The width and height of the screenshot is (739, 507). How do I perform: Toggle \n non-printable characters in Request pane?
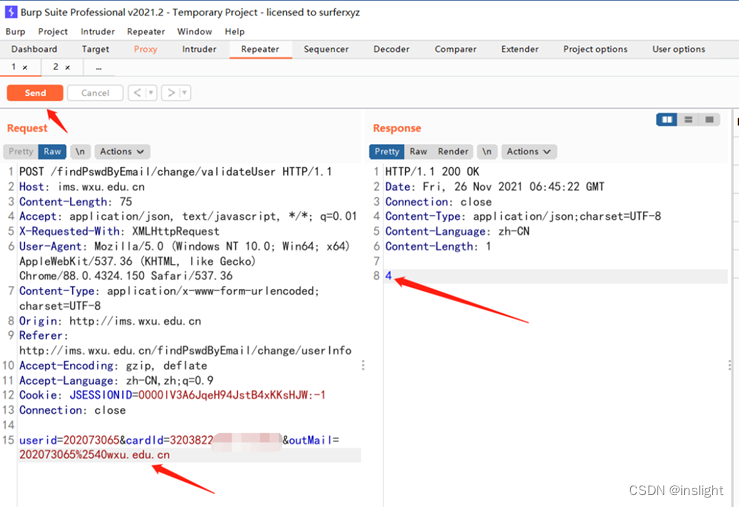(80, 151)
